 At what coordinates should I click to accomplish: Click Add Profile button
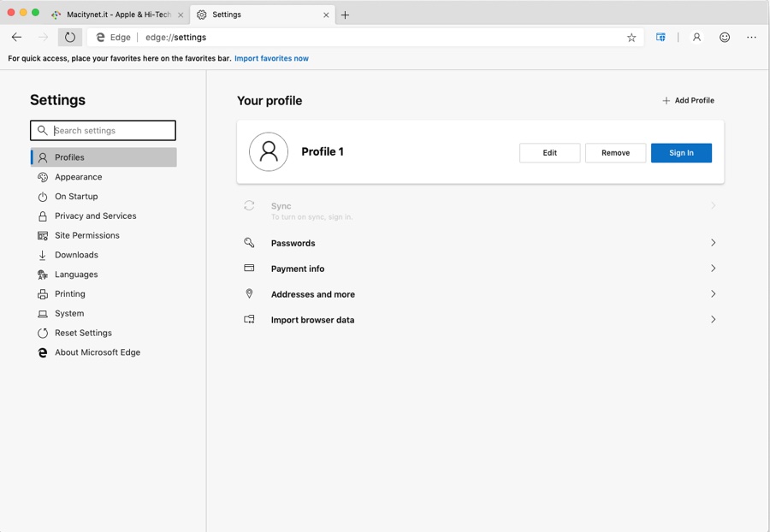(688, 101)
